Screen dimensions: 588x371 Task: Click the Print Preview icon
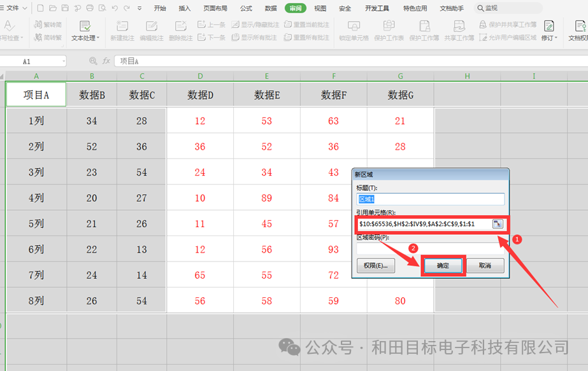[102, 8]
